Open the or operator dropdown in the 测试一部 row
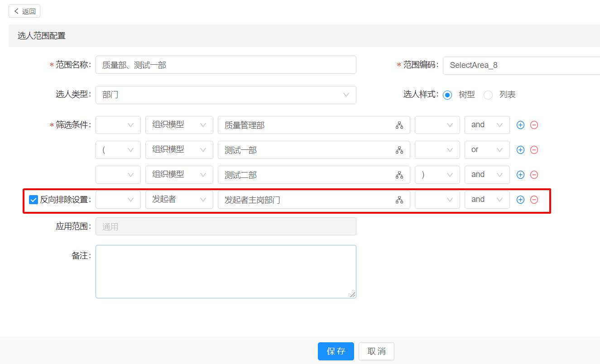 coord(487,150)
